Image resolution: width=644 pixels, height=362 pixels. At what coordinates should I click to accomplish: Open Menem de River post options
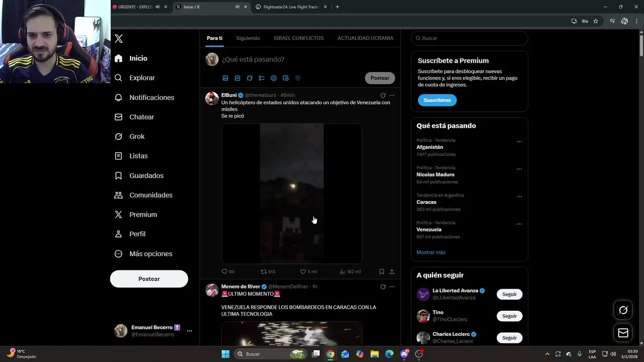click(x=392, y=287)
